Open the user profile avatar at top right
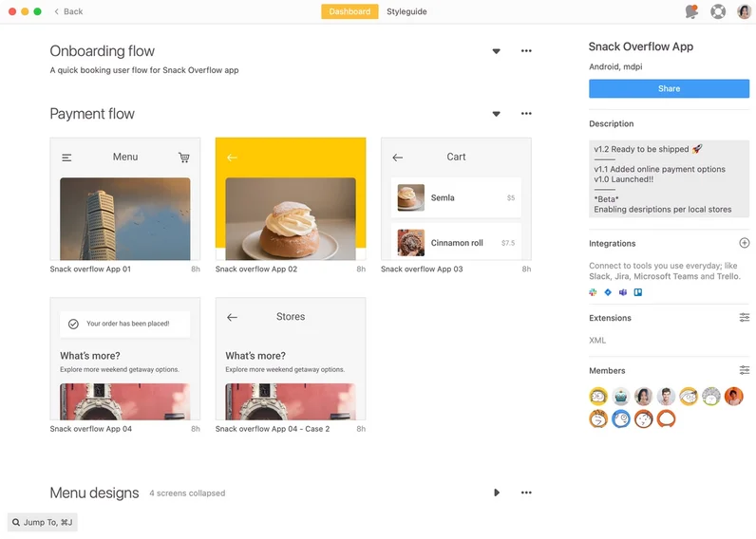 [x=744, y=11]
